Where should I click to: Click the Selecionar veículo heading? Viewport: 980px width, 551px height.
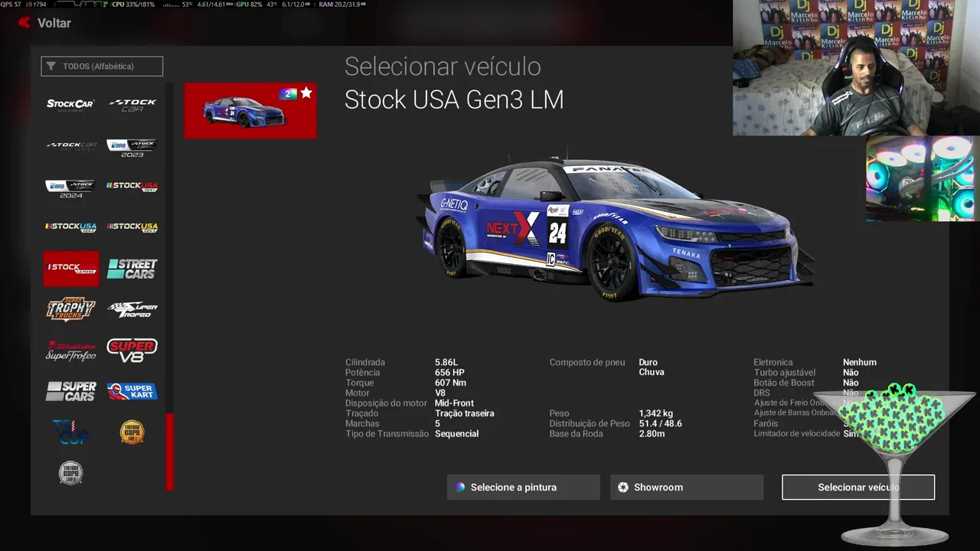tap(443, 67)
